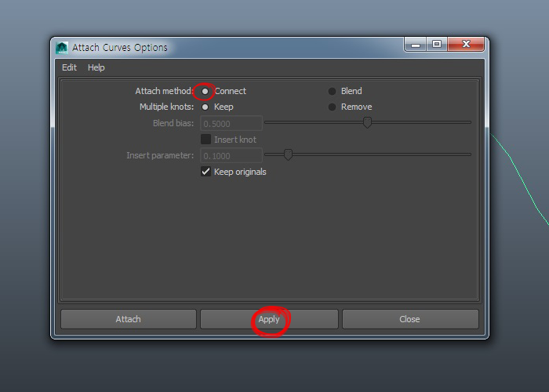Choose Keep for multiple knots

point(205,107)
